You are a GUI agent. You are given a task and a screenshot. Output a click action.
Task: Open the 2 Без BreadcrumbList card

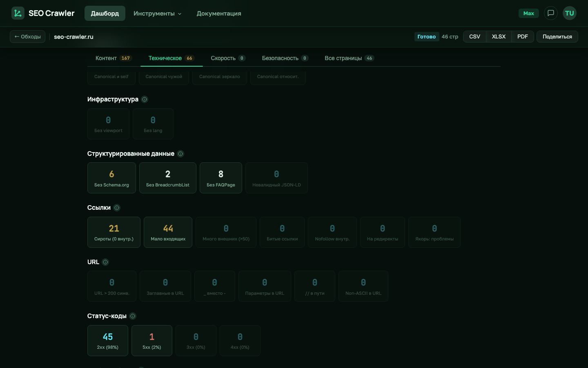[x=168, y=178]
